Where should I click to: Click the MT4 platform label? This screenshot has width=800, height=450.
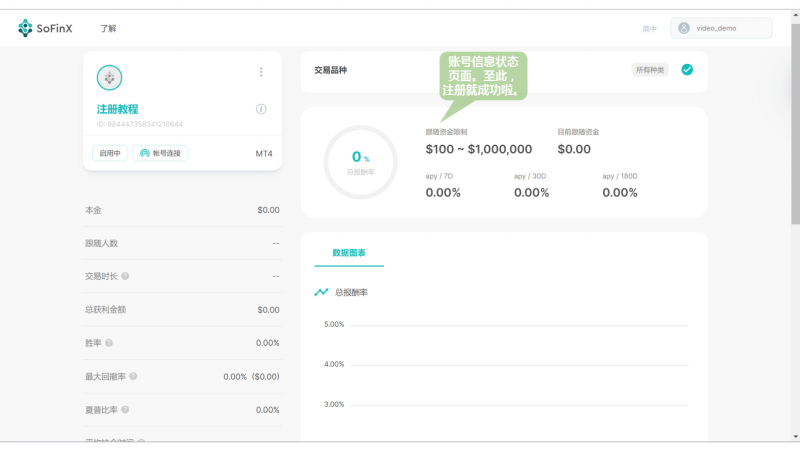(264, 154)
